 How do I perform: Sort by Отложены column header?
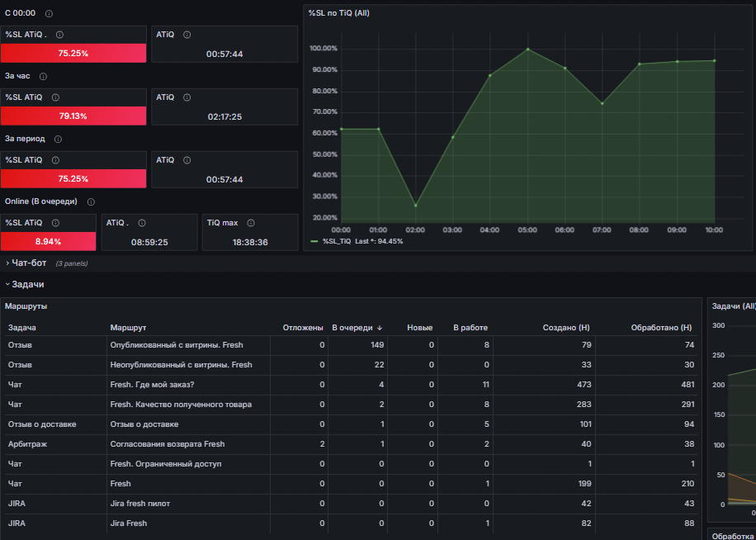[x=303, y=328]
